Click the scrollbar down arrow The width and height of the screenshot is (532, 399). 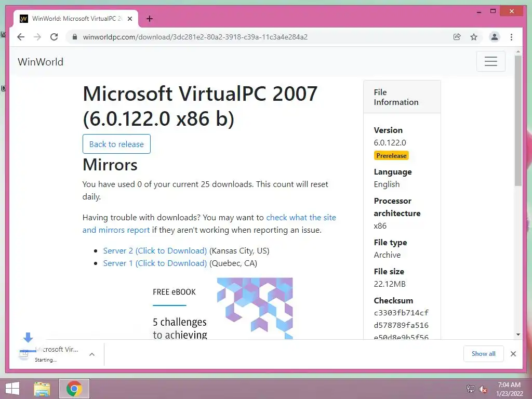(x=518, y=335)
